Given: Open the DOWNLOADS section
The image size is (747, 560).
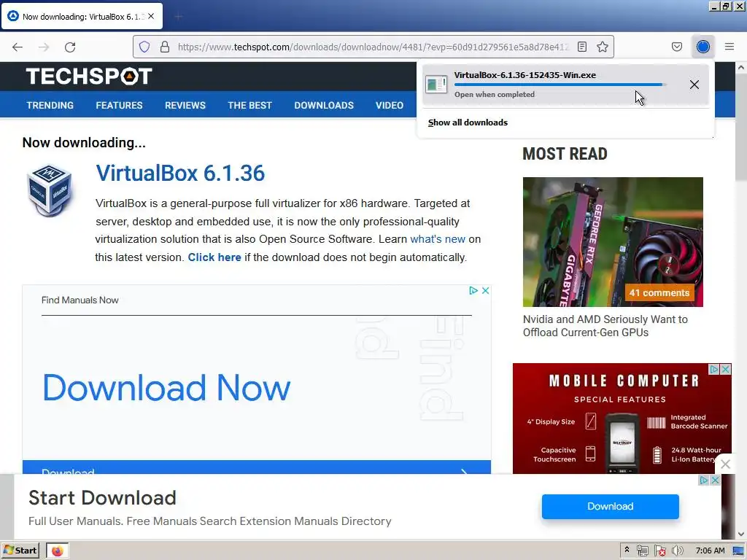Looking at the screenshot, I should coord(324,105).
